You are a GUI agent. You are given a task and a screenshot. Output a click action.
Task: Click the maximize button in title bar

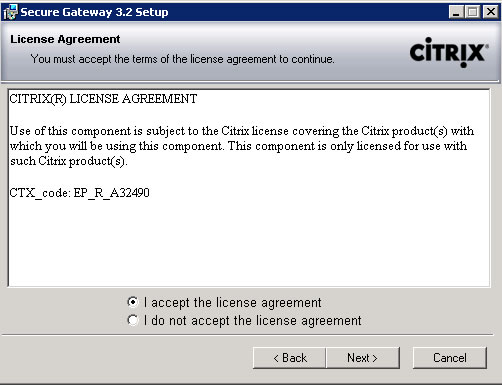pos(472,12)
